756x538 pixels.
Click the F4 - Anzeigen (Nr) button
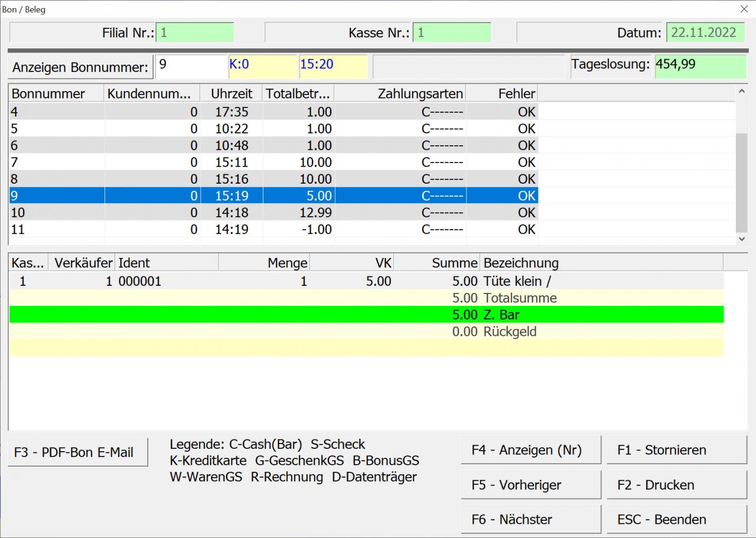530,449
